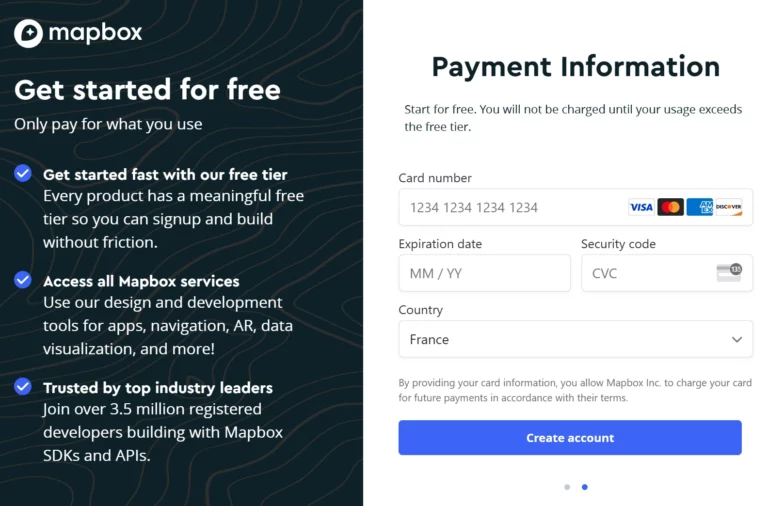Click the Get started for free heading

[147, 90]
